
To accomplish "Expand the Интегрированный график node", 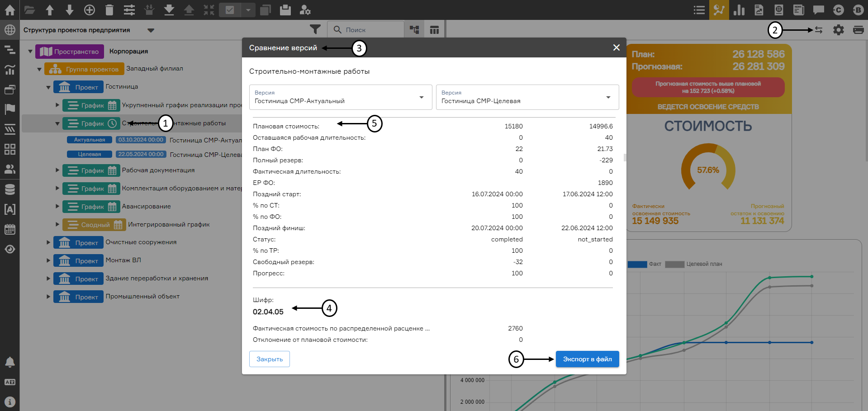I will click(x=57, y=224).
